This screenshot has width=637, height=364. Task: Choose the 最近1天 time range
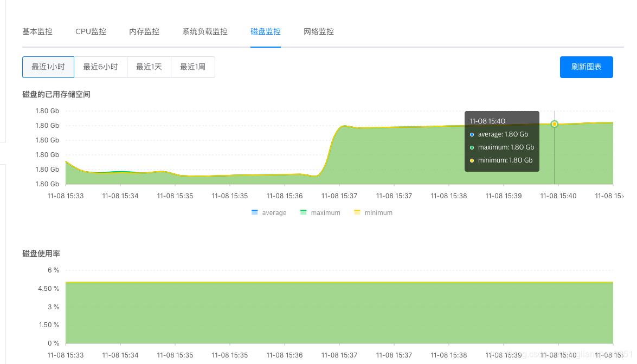point(149,67)
